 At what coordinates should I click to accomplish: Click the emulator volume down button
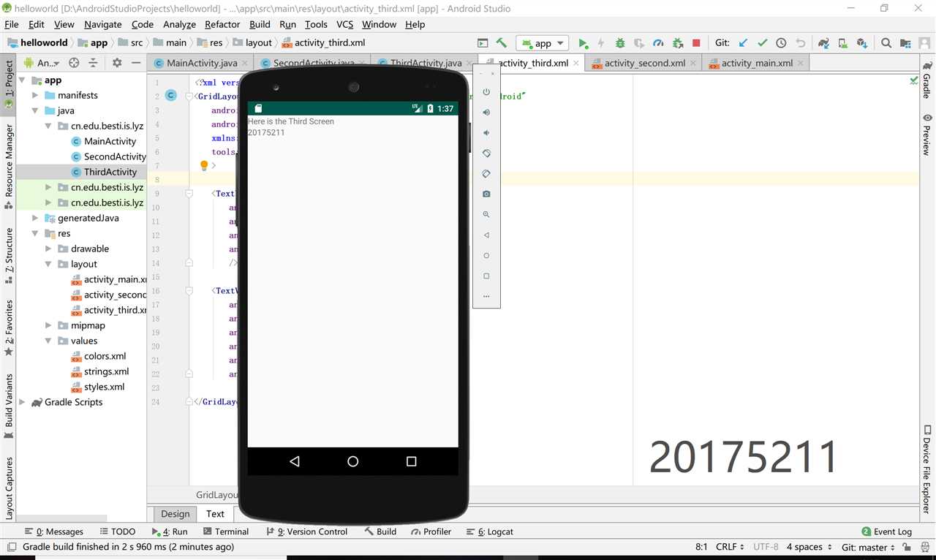coord(486,133)
